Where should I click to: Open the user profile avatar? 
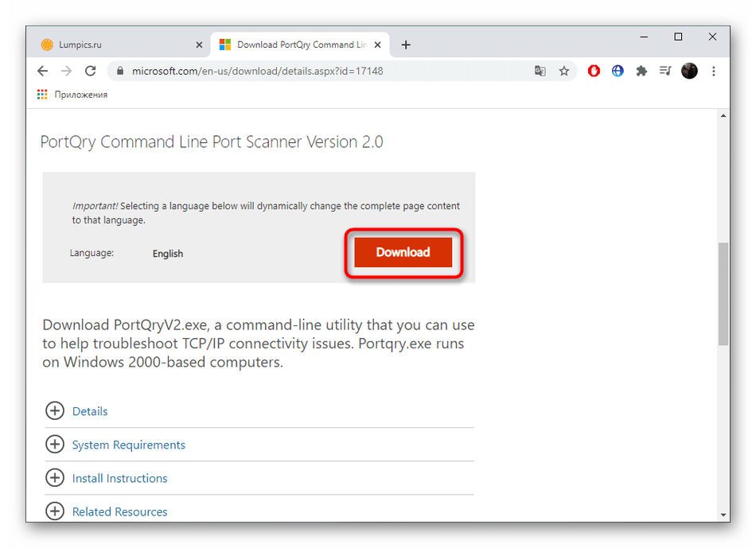689,71
